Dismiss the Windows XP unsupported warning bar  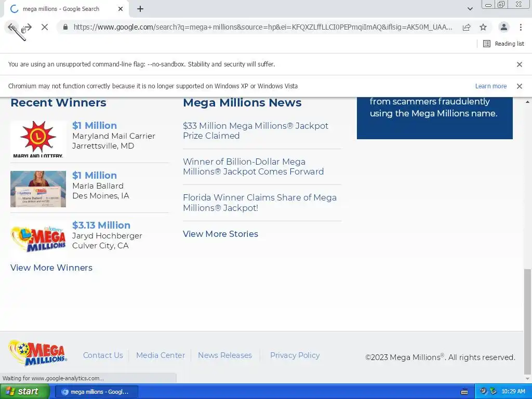coord(519,86)
